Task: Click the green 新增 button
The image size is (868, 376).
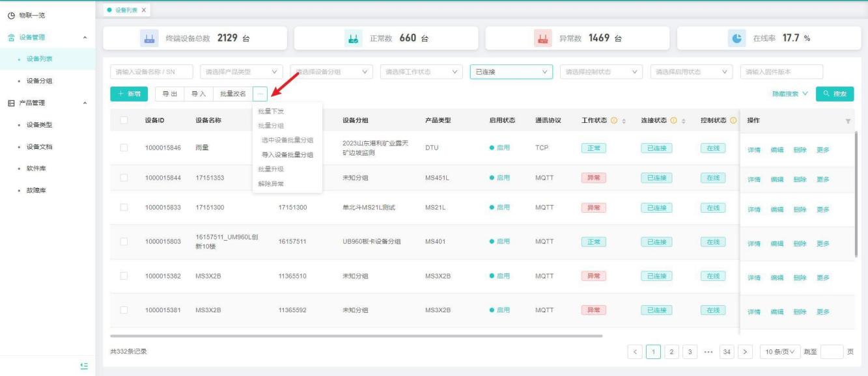Action: [x=129, y=94]
